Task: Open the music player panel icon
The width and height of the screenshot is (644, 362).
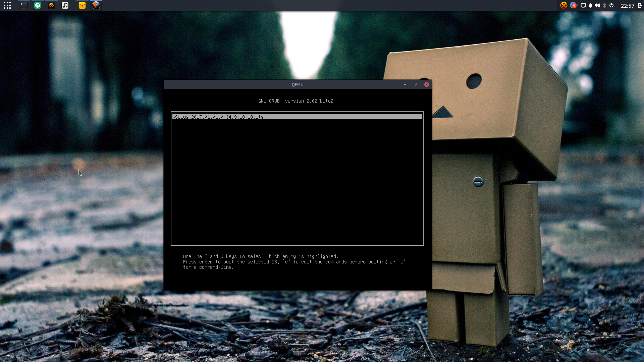Action: pyautogui.click(x=65, y=5)
